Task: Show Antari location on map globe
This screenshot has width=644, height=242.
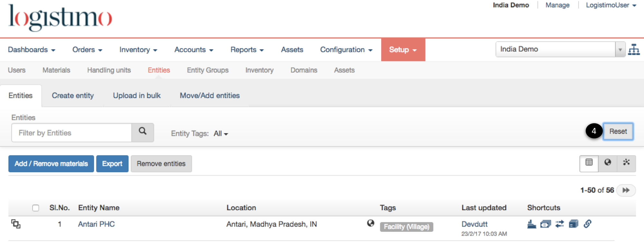Action: tap(371, 223)
